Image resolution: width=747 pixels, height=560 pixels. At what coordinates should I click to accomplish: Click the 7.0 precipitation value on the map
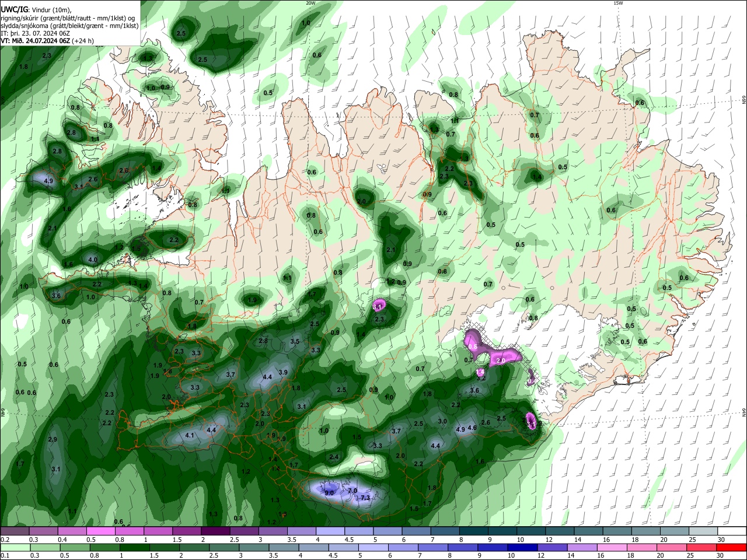(352, 491)
